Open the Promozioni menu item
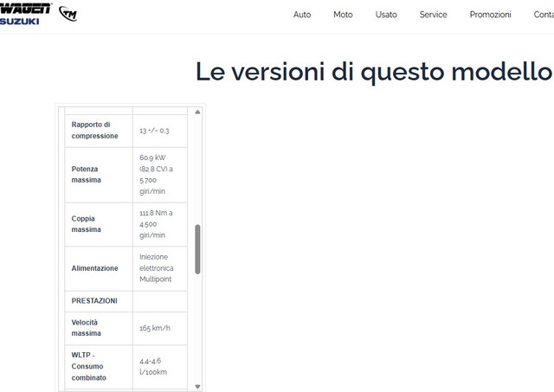 tap(490, 15)
